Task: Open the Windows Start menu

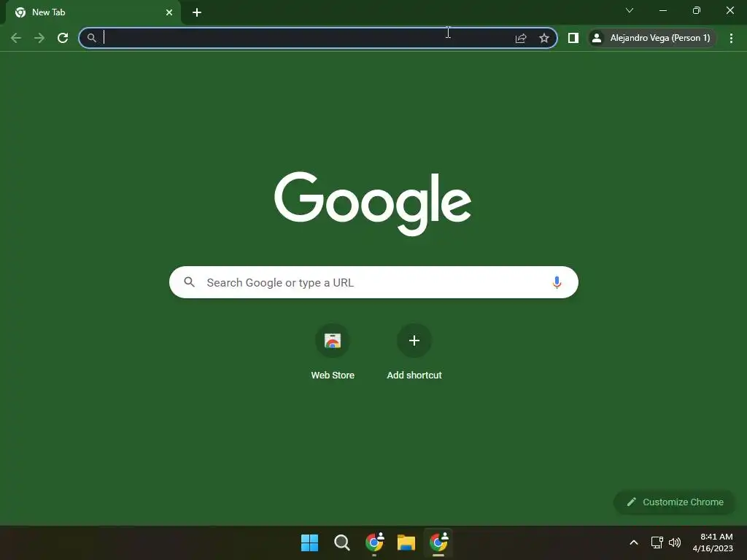Action: 309,542
